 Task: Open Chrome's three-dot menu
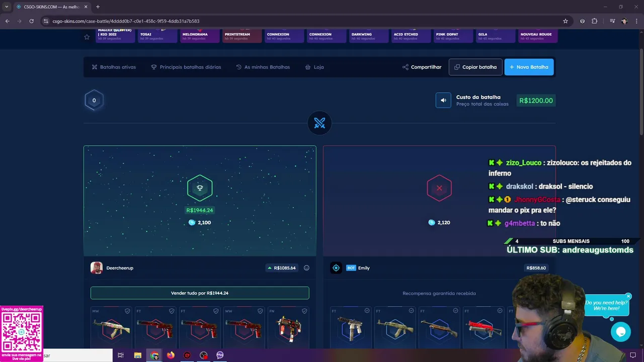coord(636,21)
